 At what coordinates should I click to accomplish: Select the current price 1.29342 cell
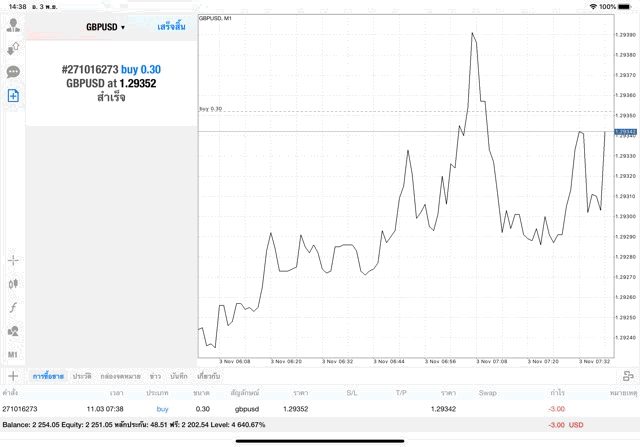pyautogui.click(x=443, y=409)
